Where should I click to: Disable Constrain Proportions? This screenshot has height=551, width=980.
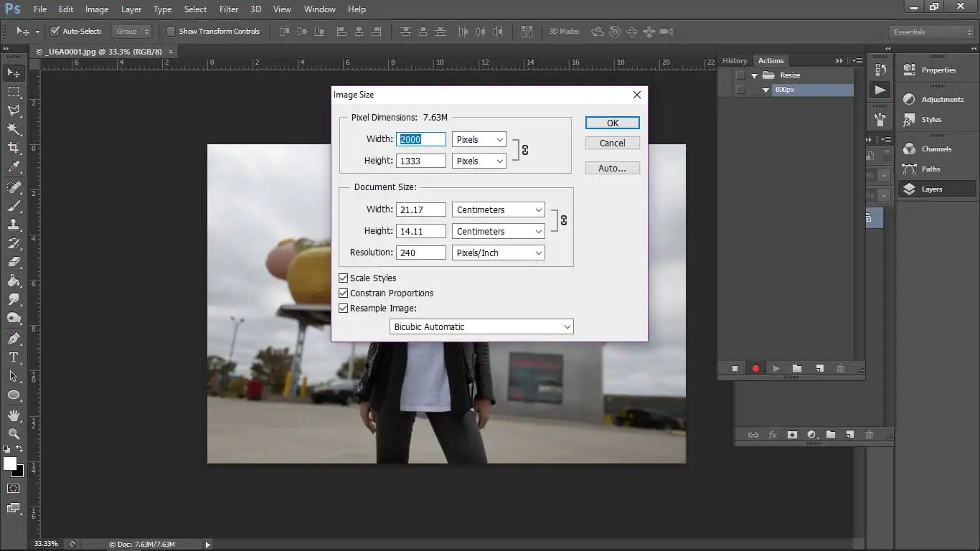coord(343,293)
